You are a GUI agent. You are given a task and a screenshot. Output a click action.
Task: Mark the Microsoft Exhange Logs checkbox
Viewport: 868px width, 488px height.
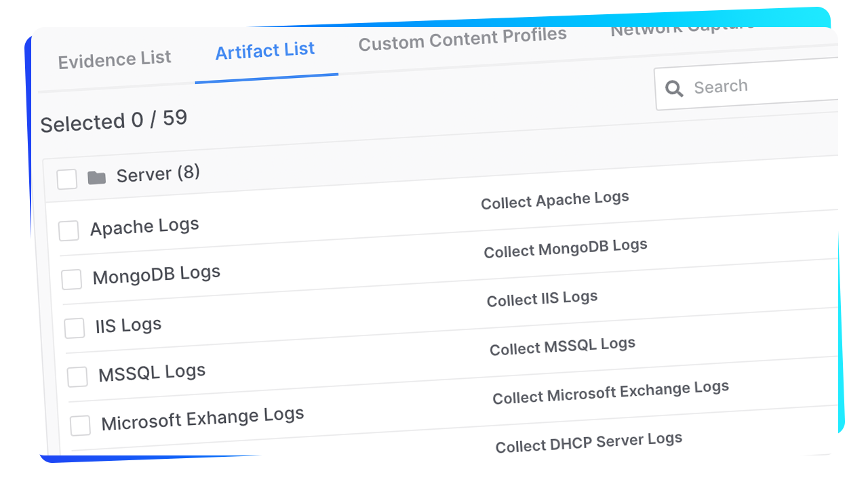click(80, 426)
